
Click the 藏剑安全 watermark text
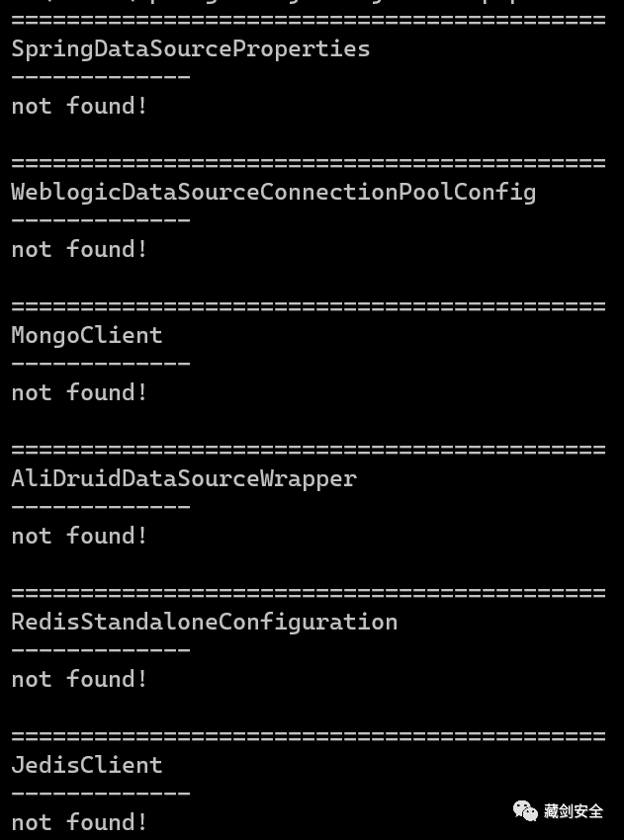click(x=574, y=811)
